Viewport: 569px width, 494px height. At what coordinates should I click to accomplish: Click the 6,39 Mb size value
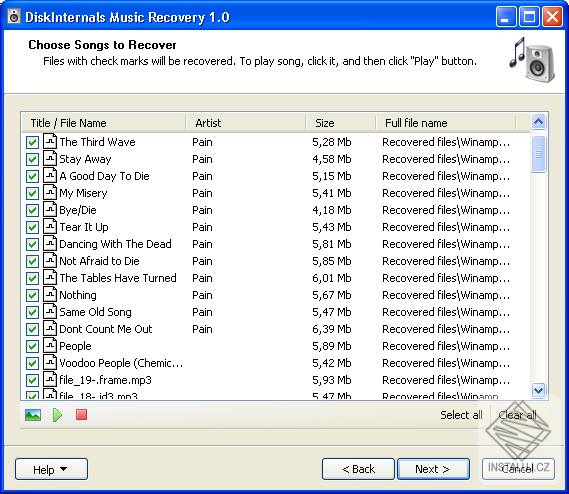click(332, 329)
